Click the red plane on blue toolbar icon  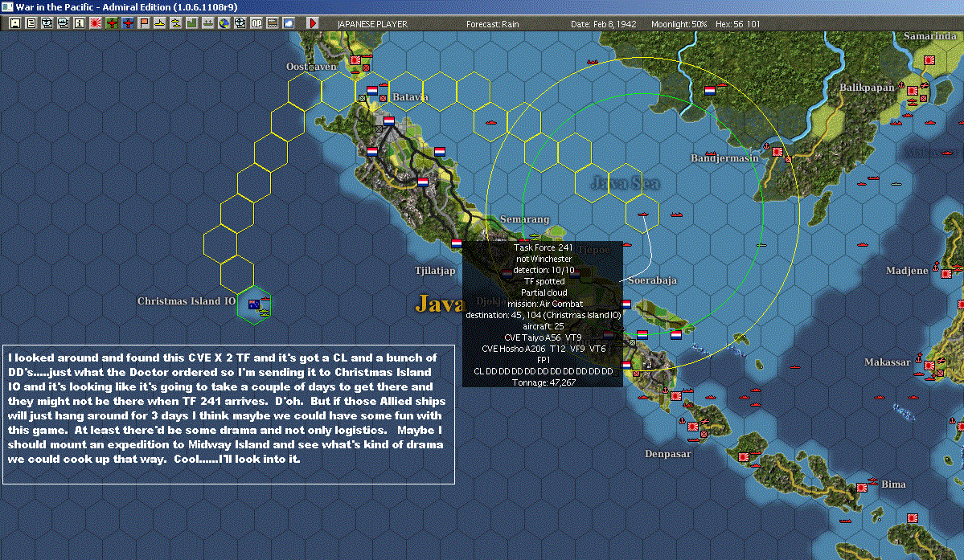coord(128,23)
